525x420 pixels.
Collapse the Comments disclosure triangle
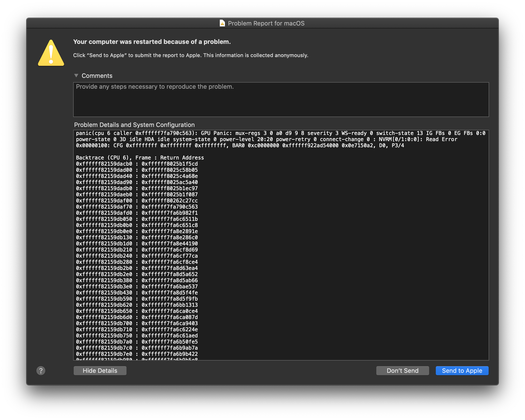[x=76, y=76]
